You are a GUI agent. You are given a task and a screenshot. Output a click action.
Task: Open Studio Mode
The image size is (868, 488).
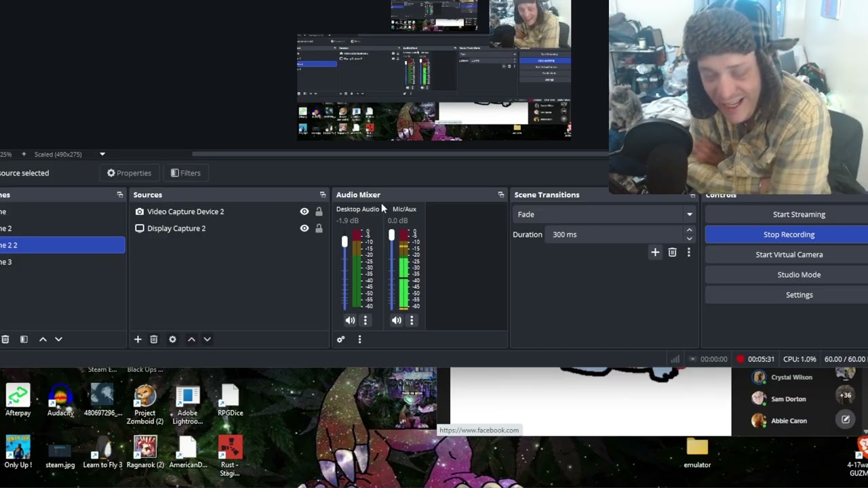point(787,274)
